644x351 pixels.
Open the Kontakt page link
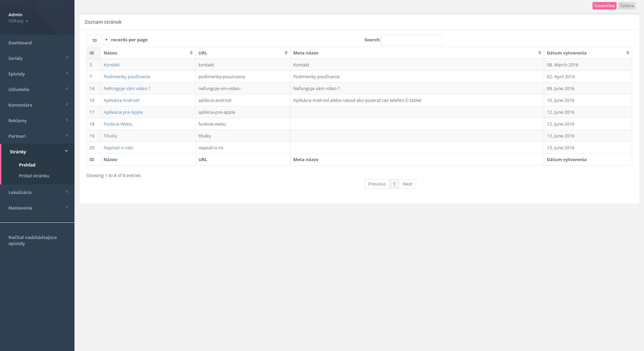(x=111, y=65)
